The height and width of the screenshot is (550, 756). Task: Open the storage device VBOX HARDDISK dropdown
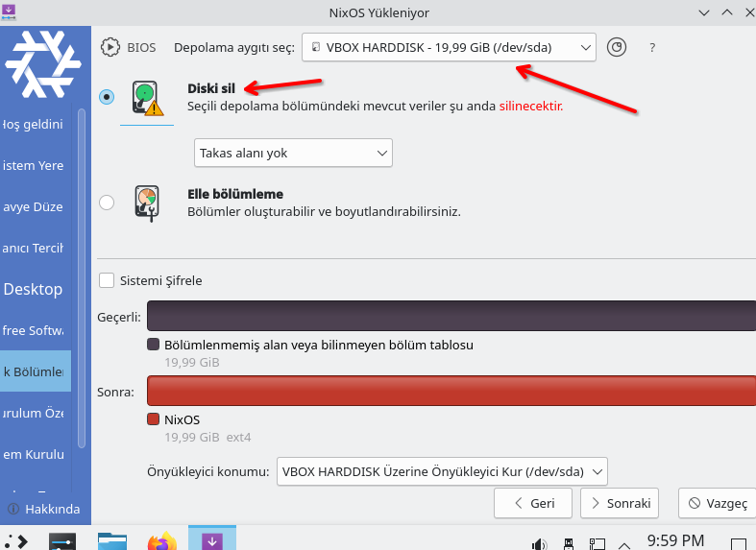[449, 47]
